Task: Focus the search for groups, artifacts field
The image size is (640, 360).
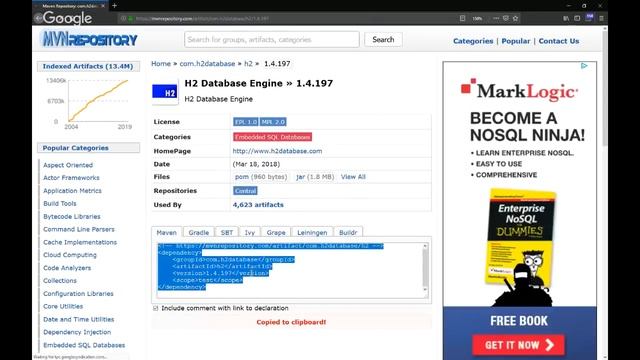Action: pyautogui.click(x=272, y=40)
